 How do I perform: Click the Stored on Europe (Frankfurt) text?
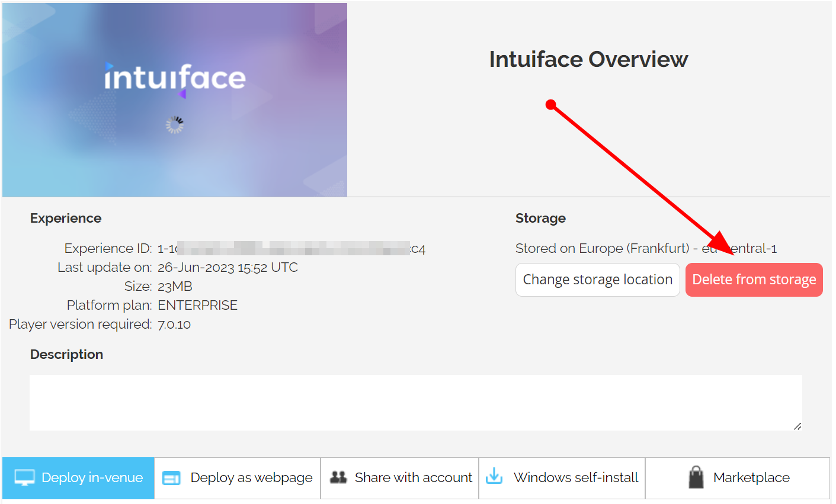pos(646,248)
